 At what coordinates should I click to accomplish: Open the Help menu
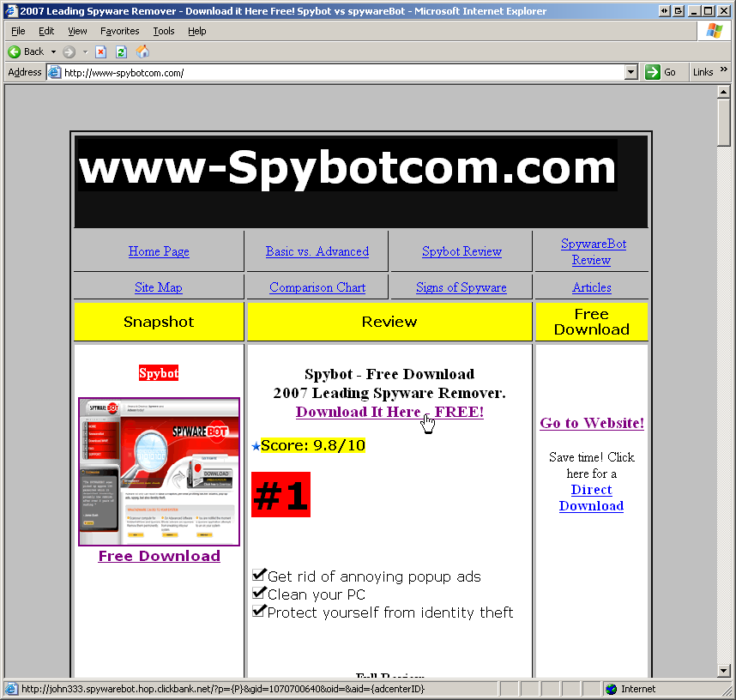coord(197,31)
